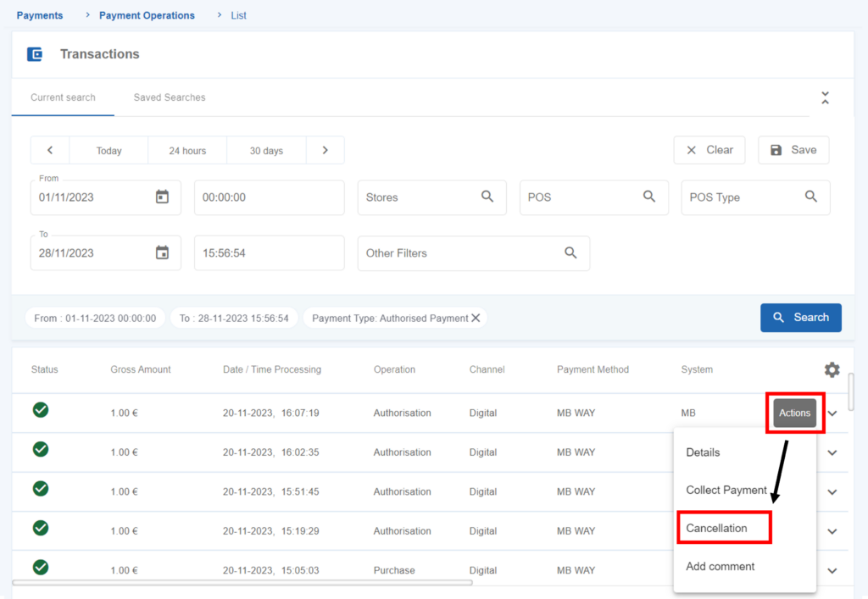Open the To date calendar picker
This screenshot has width=868, height=599.
162,252
